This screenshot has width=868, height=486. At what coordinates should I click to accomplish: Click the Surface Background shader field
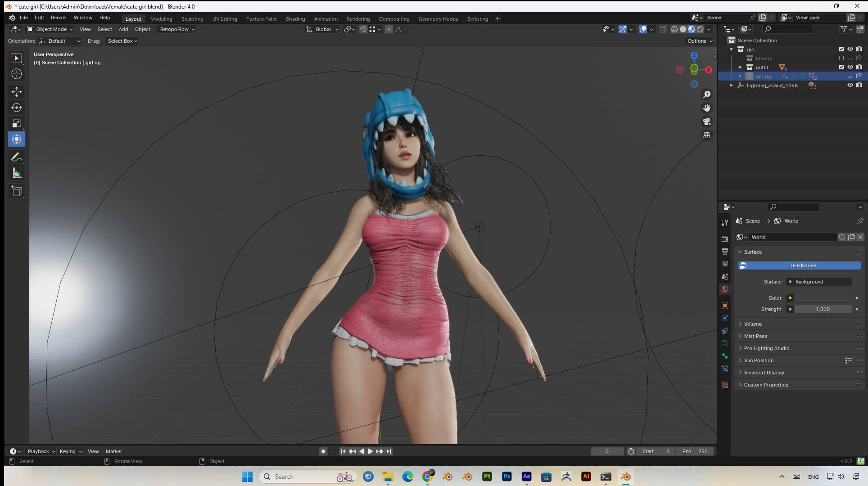(x=819, y=282)
